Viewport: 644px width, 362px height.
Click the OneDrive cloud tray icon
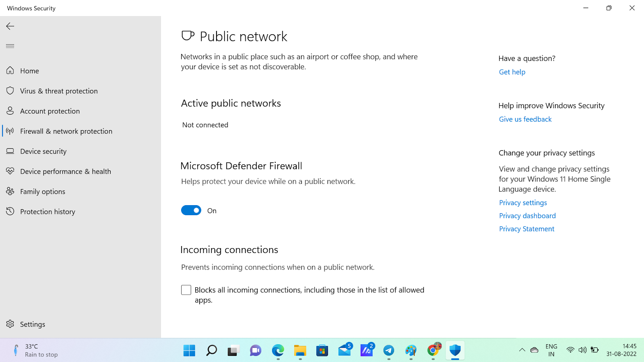(535, 350)
